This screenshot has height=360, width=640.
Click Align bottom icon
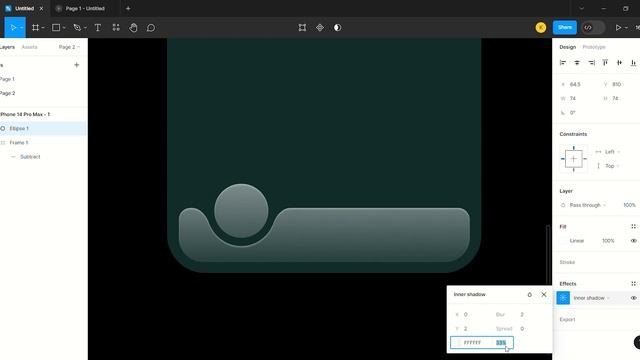(x=633, y=62)
